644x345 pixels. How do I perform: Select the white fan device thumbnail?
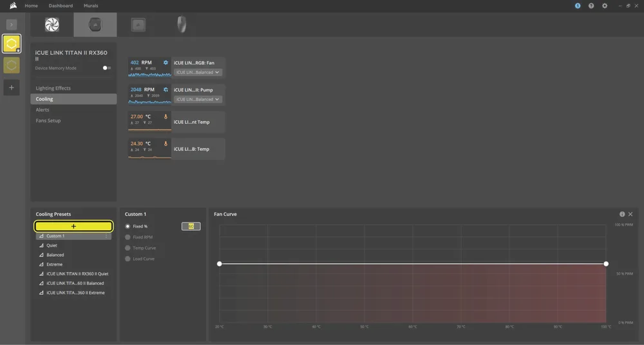pyautogui.click(x=52, y=25)
